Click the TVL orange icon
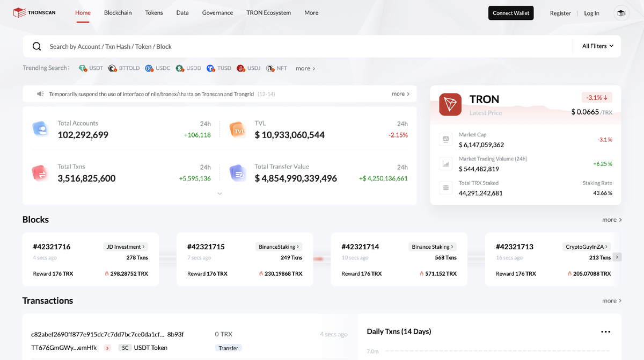644x360 pixels. tap(238, 129)
